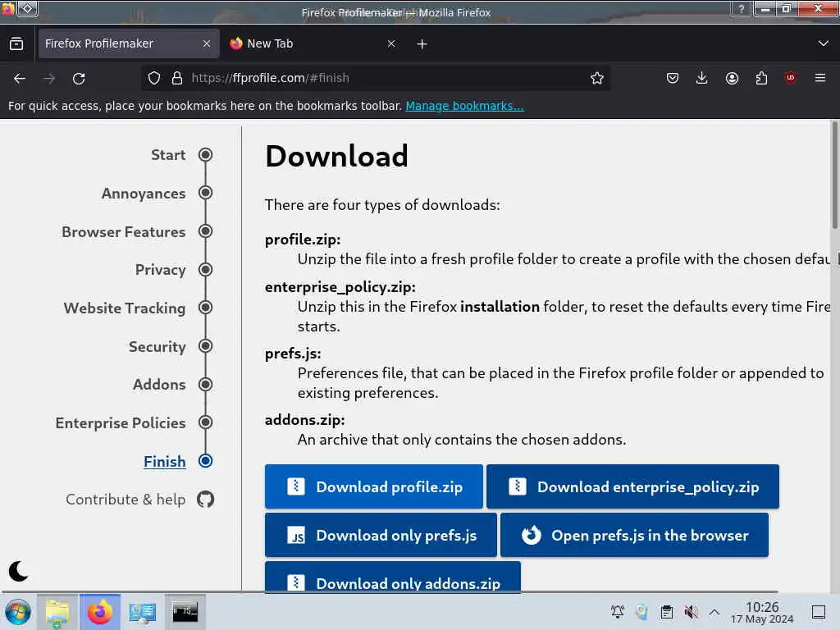The image size is (840, 630).
Task: Click the Finish step circle marker
Action: 205,461
